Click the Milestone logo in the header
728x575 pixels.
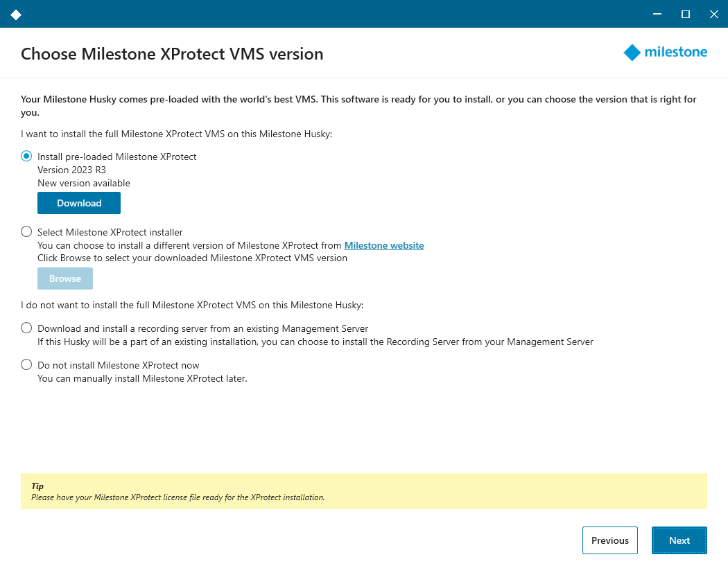[665, 53]
